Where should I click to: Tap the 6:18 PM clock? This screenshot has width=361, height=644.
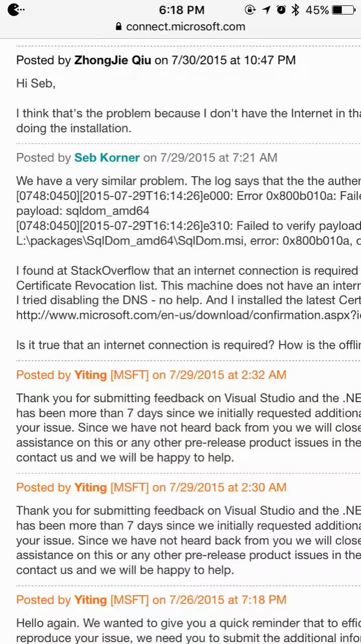[x=182, y=10]
